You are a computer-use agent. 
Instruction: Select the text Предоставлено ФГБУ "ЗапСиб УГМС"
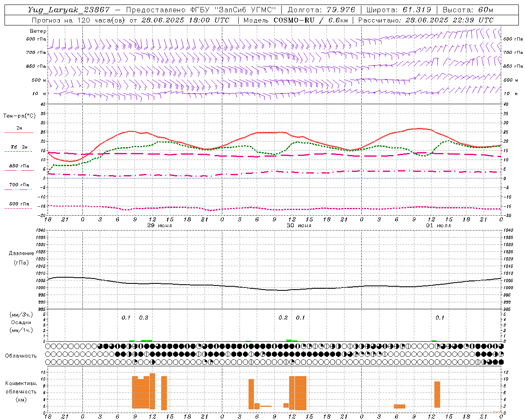coord(201,10)
